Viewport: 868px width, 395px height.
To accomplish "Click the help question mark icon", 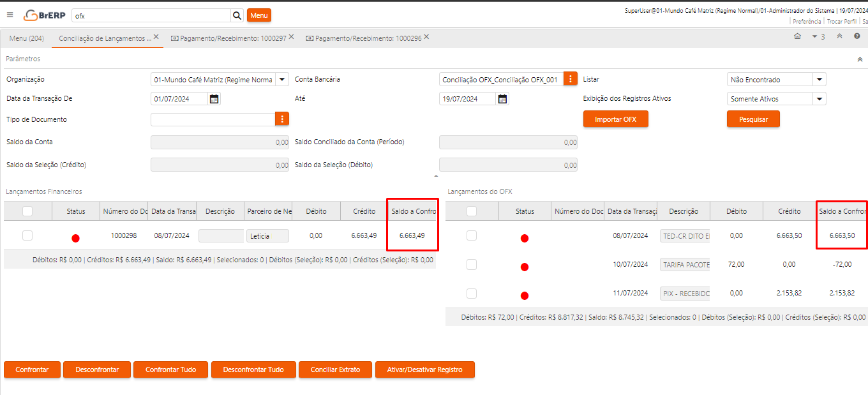I will 857,36.
